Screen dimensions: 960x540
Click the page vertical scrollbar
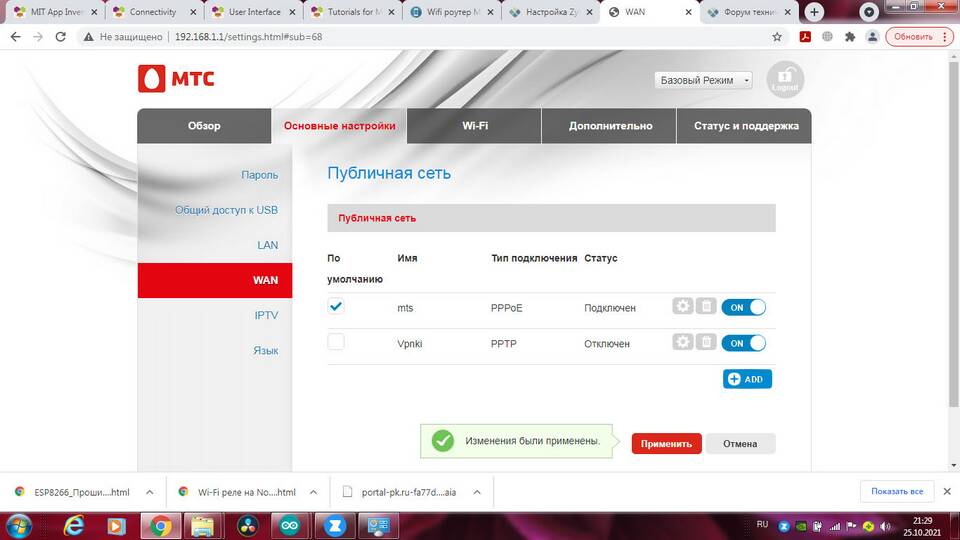(x=953, y=233)
